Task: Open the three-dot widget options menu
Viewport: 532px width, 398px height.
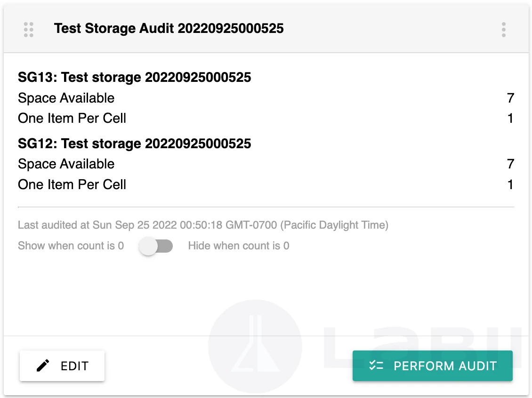Action: click(503, 29)
